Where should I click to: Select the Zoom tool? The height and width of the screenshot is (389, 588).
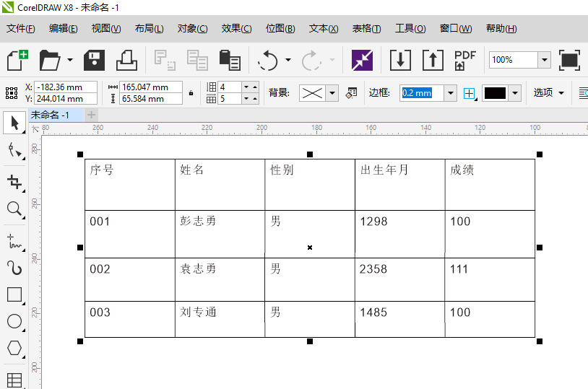(14, 209)
